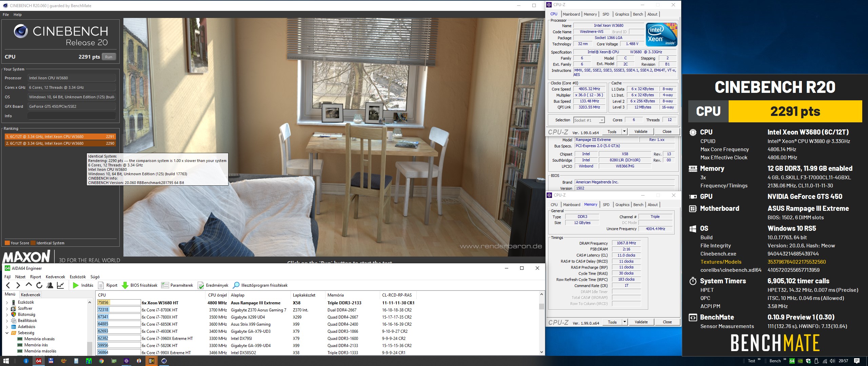Open Graphics tab in CPU-Z memory window
The width and height of the screenshot is (868, 366).
coord(623,205)
